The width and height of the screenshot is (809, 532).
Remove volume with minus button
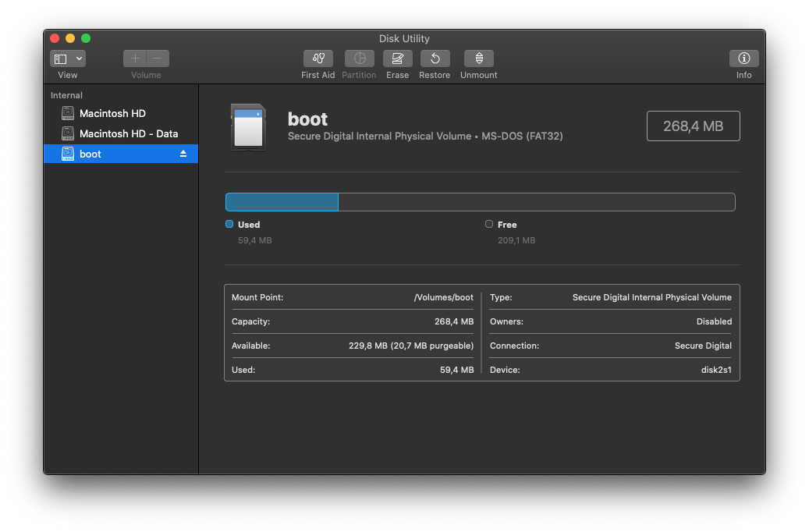coord(158,59)
